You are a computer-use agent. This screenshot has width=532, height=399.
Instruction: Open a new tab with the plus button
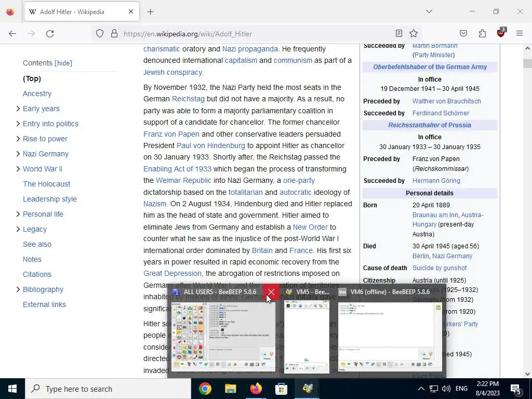150,12
